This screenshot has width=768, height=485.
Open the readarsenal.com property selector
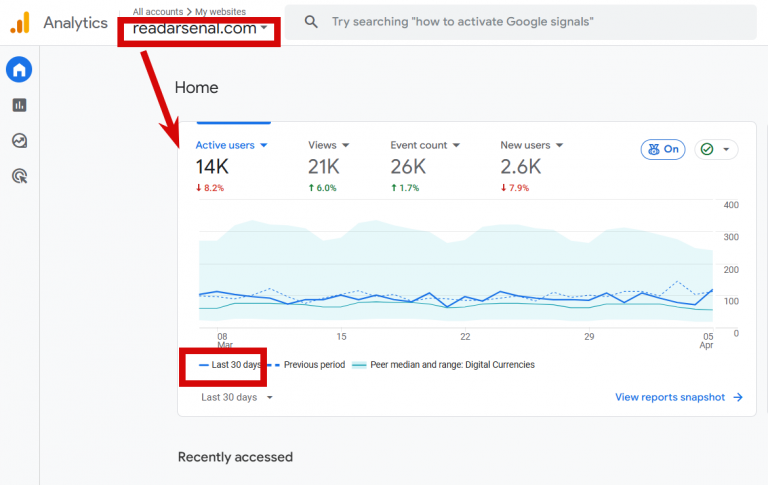[200, 29]
